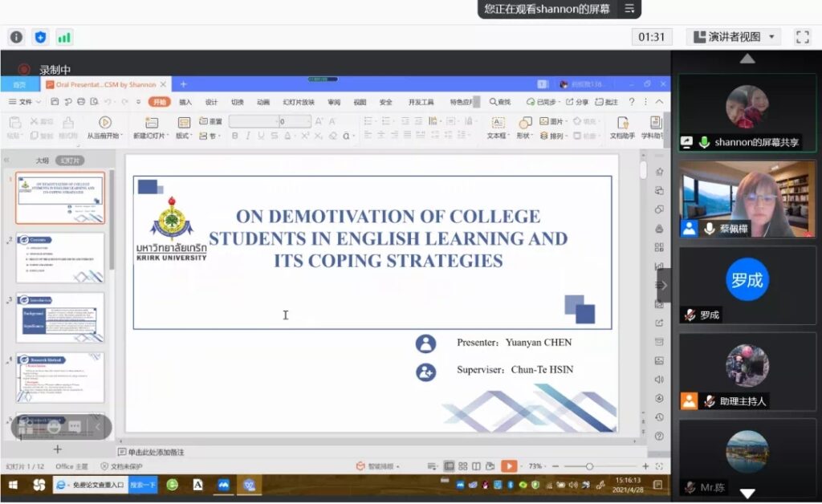Click the orange slideshow play button in status bar
The height and width of the screenshot is (504, 822).
(509, 466)
